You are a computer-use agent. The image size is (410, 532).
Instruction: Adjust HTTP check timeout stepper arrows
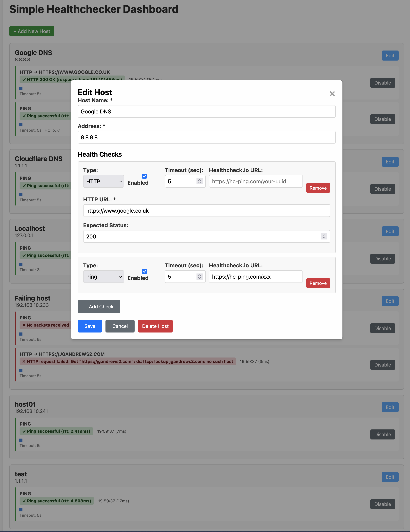[200, 181]
